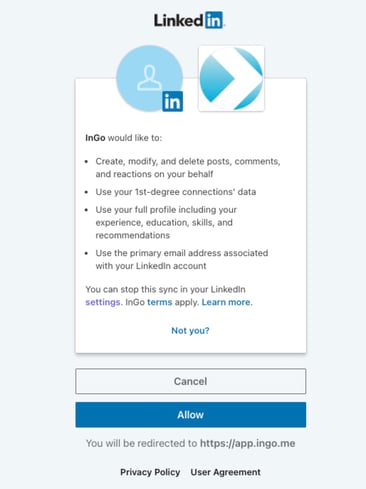366x489 pixels.
Task: Open InGo terms link
Action: (160, 302)
